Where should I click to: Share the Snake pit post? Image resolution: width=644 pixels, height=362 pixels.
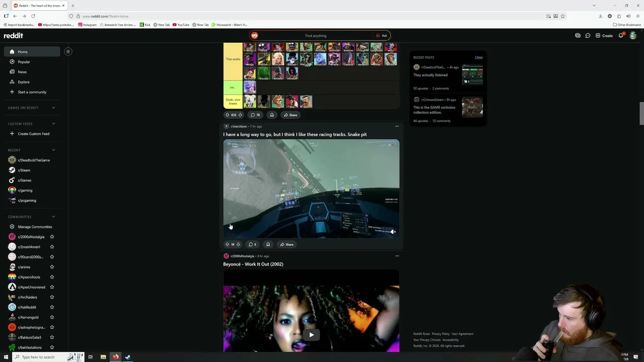click(x=286, y=244)
